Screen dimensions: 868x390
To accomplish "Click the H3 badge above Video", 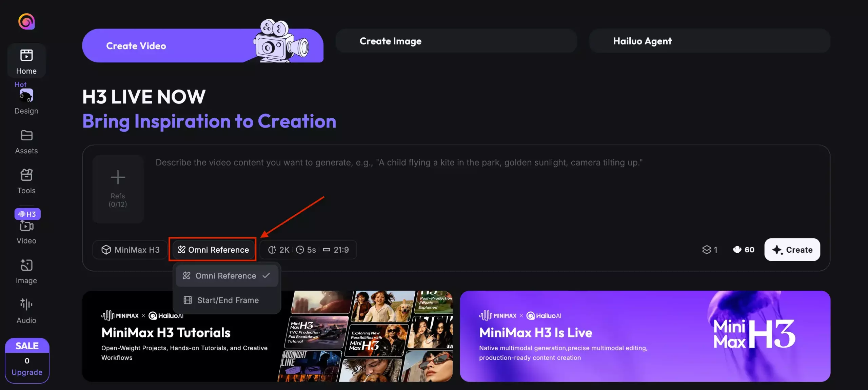I will [x=27, y=214].
